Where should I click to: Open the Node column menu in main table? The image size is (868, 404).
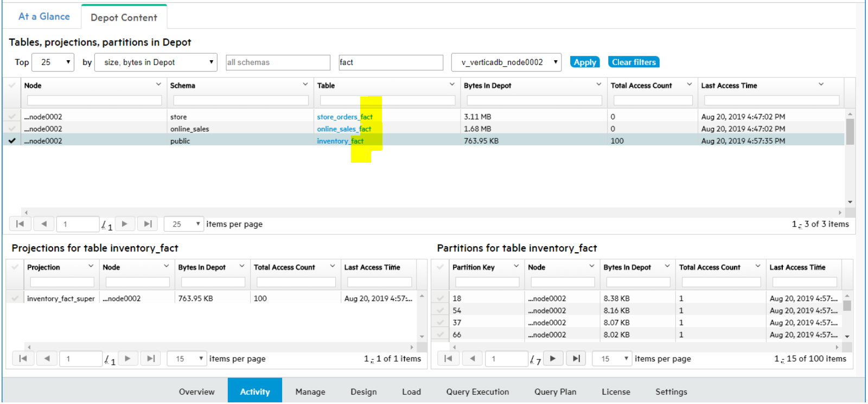pos(158,85)
